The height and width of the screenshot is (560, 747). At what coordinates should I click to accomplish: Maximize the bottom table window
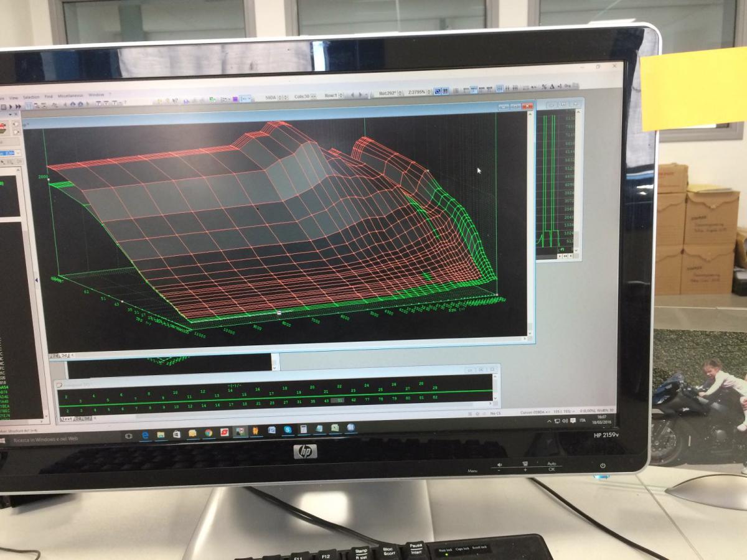[481, 370]
